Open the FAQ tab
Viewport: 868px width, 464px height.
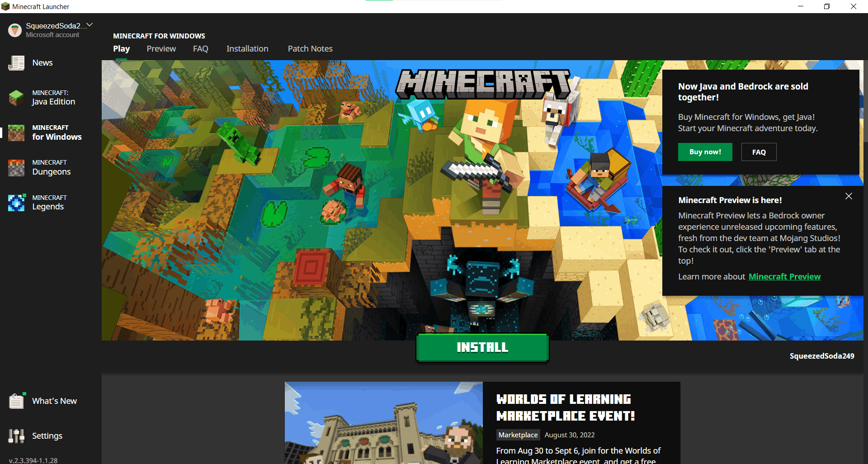pyautogui.click(x=201, y=49)
